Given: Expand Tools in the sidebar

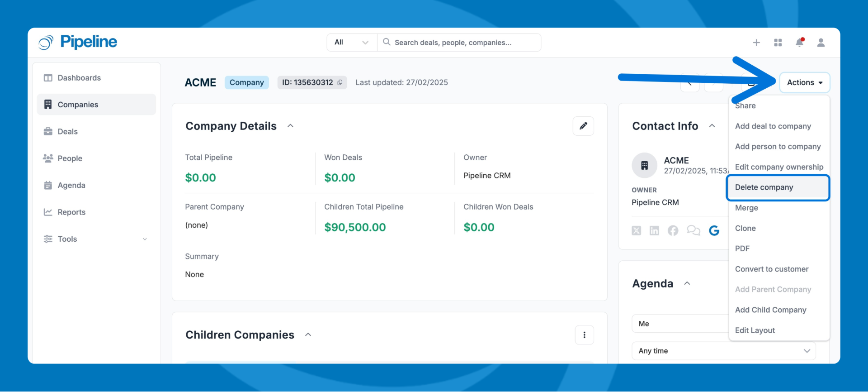Looking at the screenshot, I should tap(96, 239).
